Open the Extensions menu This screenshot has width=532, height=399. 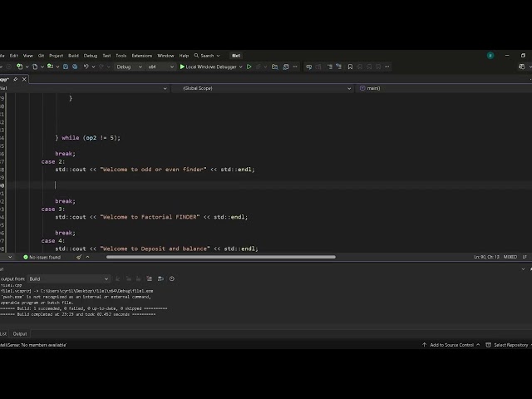142,56
